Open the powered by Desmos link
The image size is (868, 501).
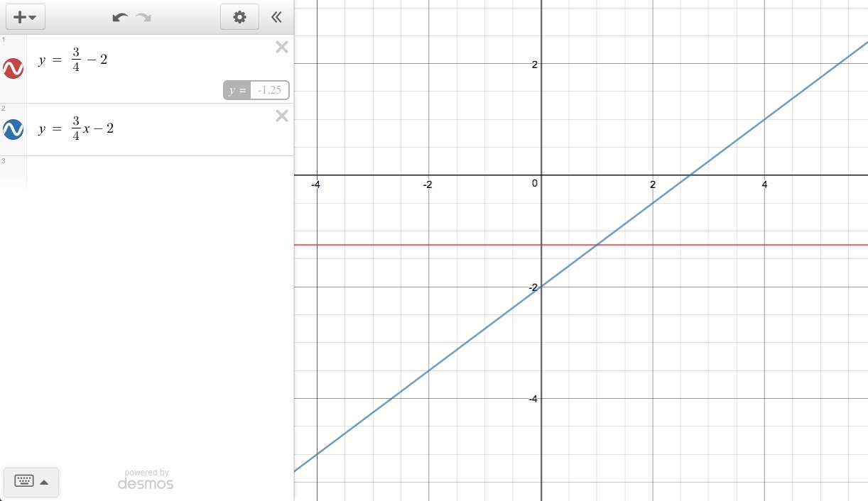146,480
